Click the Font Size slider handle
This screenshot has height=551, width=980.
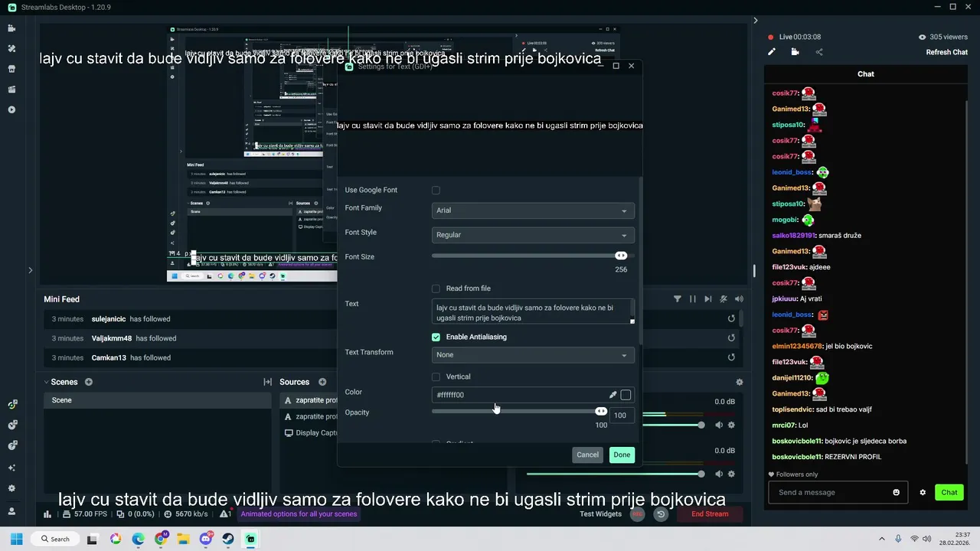click(621, 256)
